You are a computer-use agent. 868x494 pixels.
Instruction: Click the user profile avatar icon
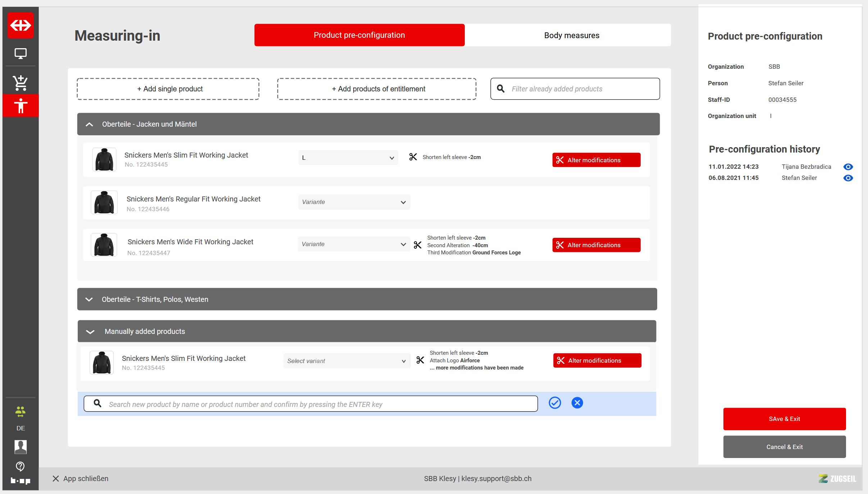[x=21, y=447]
